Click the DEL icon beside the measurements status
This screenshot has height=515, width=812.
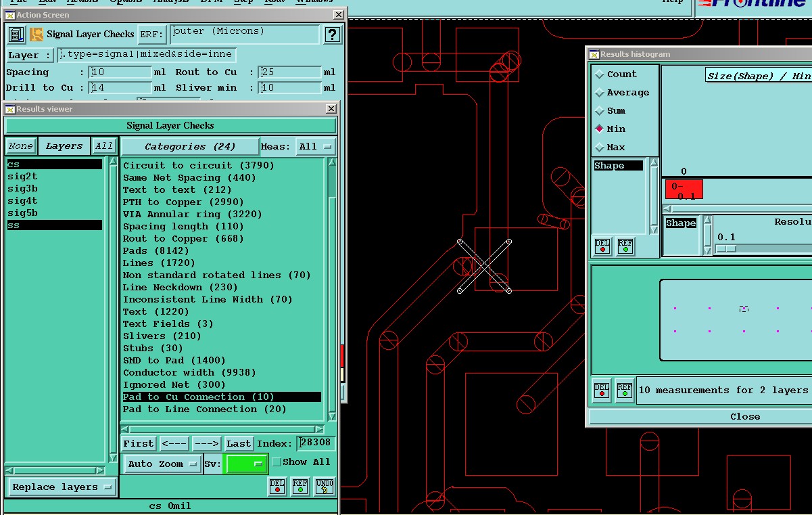[x=602, y=390]
